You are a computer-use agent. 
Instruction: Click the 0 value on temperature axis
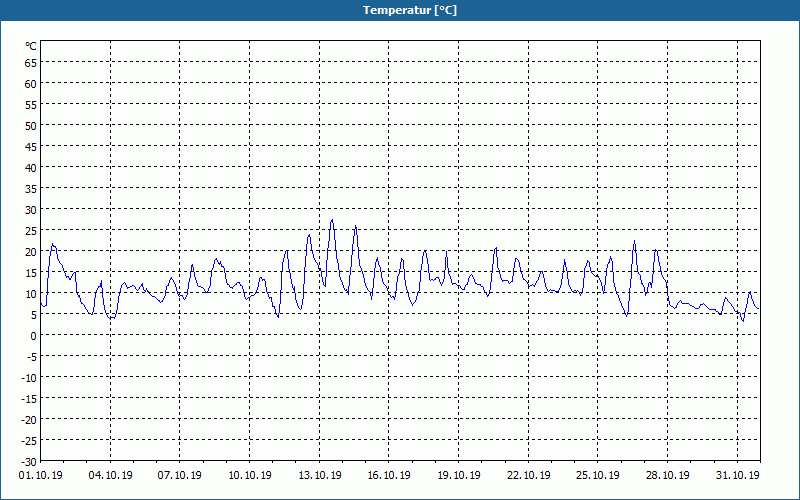pos(34,336)
